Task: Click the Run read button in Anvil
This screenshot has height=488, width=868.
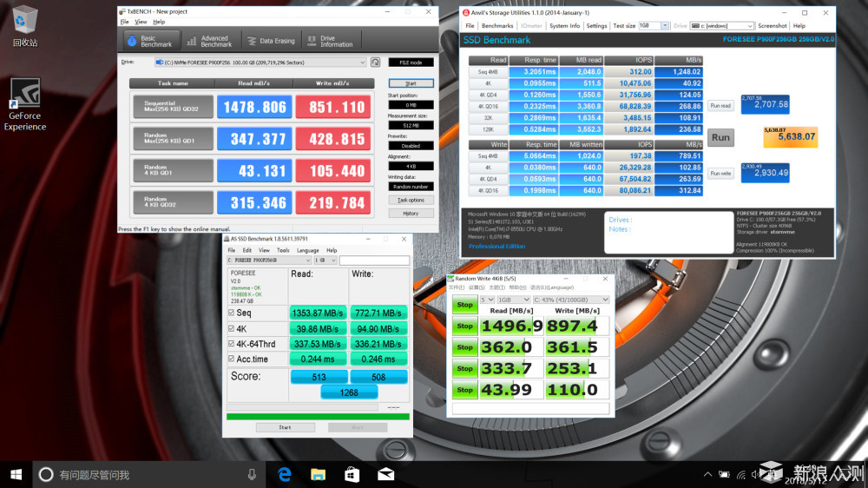Action: click(x=720, y=105)
